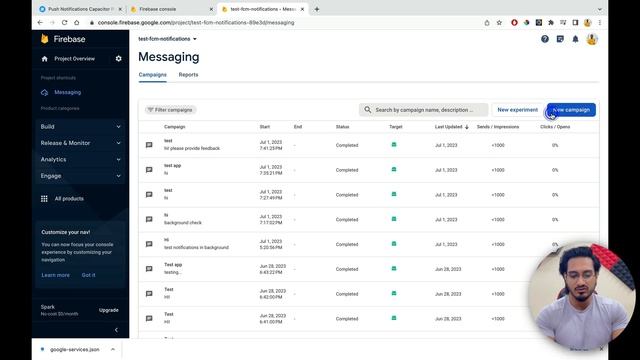640x360 pixels.
Task: Expand the Build section
Action: pyautogui.click(x=80, y=127)
